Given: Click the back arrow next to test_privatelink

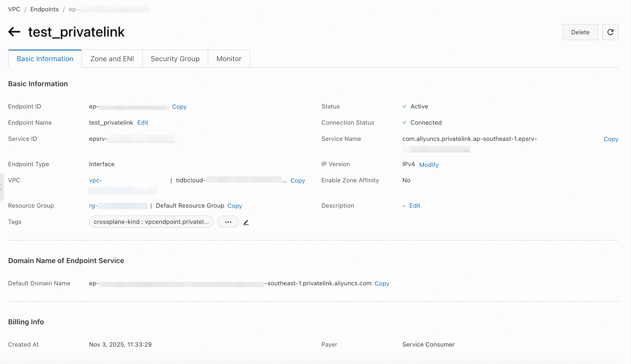Looking at the screenshot, I should [x=14, y=32].
